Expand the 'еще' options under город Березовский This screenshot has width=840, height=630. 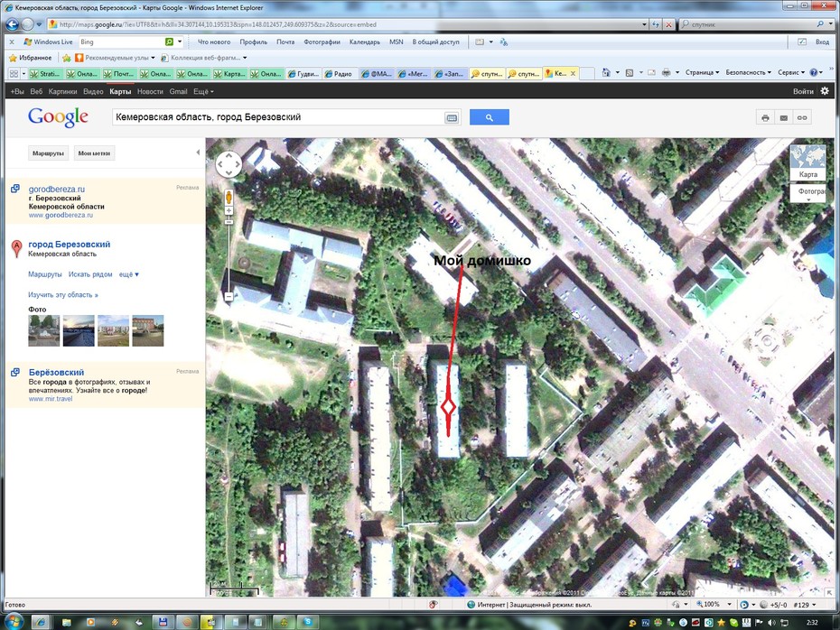pos(128,274)
